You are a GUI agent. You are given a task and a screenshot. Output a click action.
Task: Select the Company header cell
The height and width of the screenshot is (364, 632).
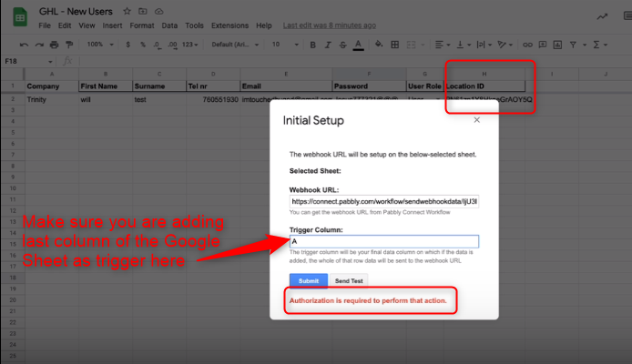[52, 86]
